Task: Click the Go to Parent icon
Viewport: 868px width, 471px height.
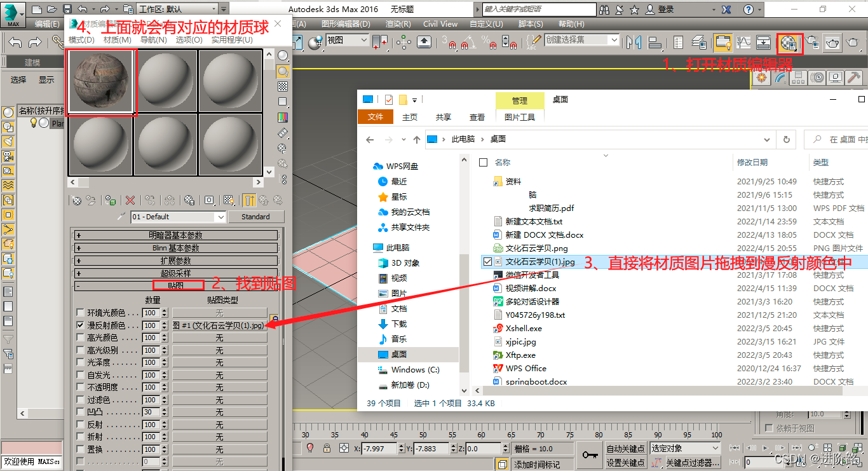Action: [263, 200]
